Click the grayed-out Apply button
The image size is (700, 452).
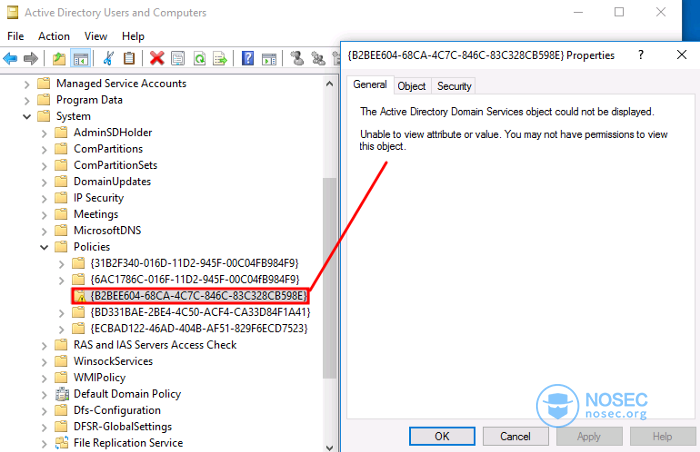click(x=589, y=436)
